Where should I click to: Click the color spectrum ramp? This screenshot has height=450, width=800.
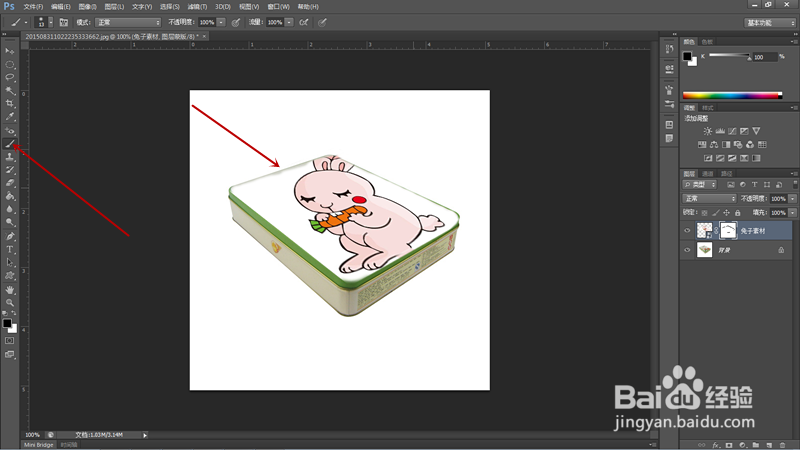tap(732, 95)
